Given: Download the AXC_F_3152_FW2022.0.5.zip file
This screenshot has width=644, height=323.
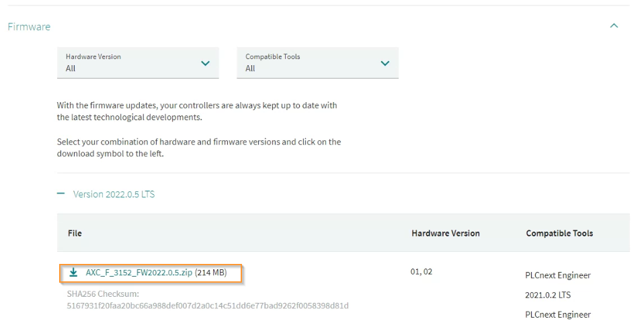Looking at the screenshot, I should click(139, 273).
